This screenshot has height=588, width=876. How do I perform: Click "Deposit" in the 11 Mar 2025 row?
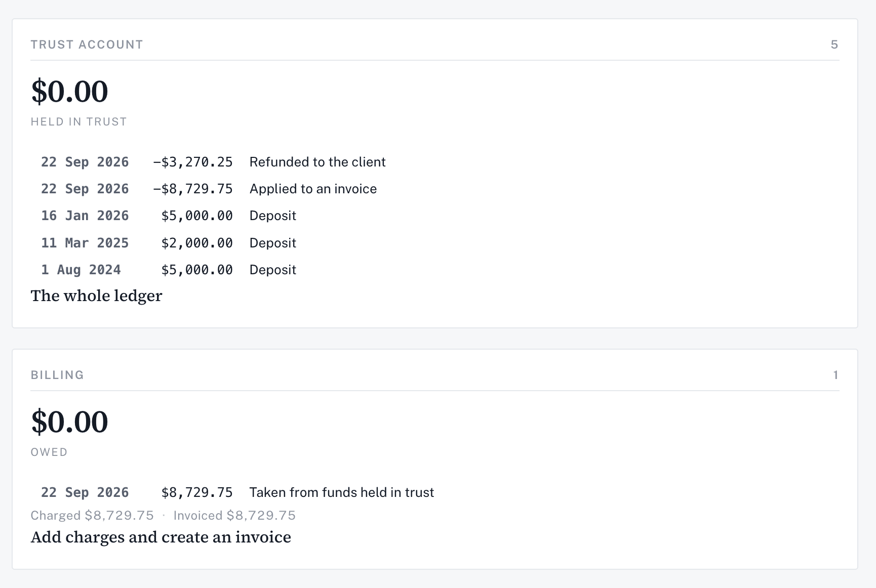pyautogui.click(x=273, y=243)
